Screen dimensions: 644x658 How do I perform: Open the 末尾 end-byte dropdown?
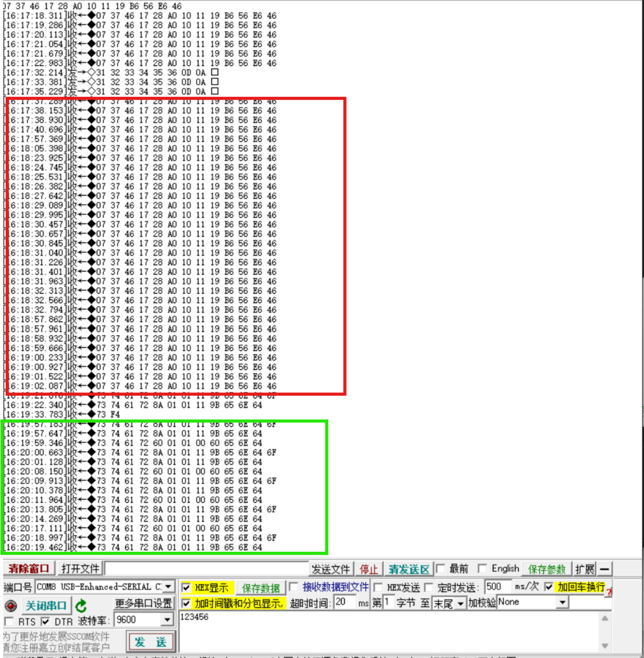461,602
